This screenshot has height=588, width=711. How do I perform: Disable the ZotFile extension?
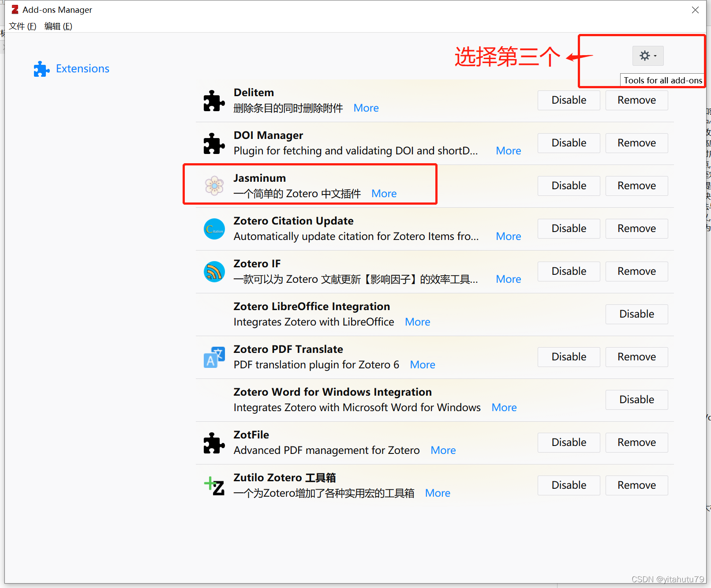pyautogui.click(x=569, y=442)
